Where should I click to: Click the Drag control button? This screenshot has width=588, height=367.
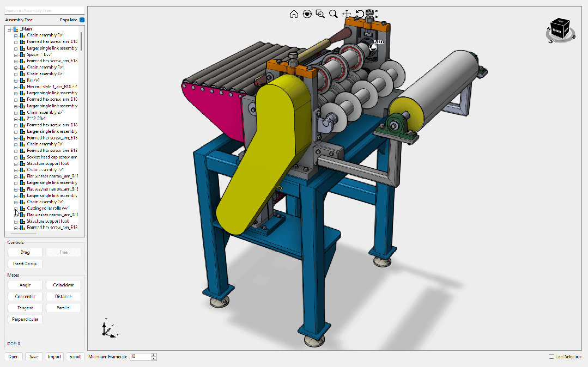25,252
